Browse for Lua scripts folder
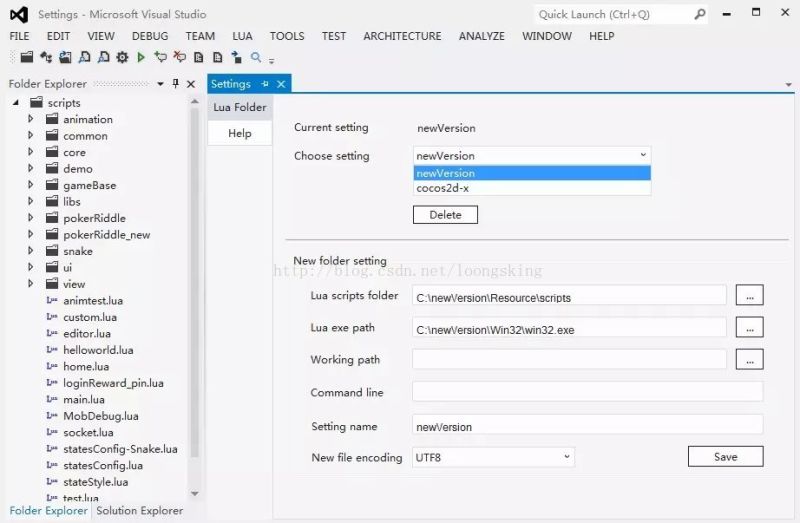 (749, 295)
